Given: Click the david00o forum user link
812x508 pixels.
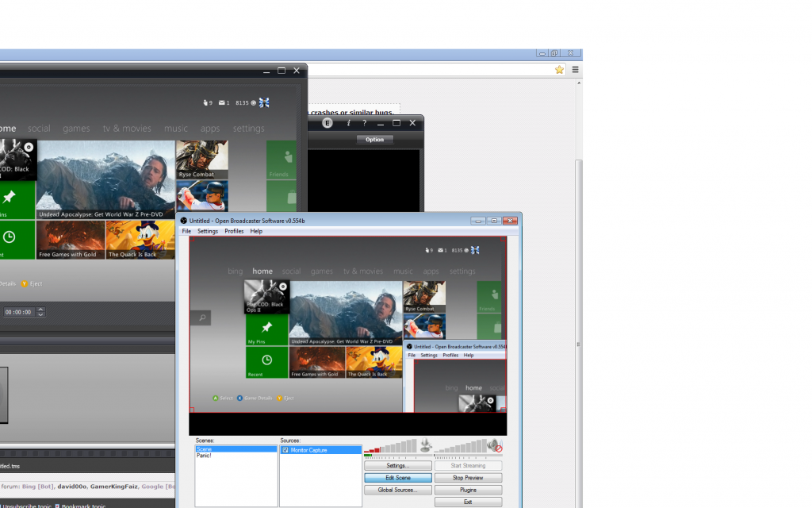Looking at the screenshot, I should tap(71, 487).
